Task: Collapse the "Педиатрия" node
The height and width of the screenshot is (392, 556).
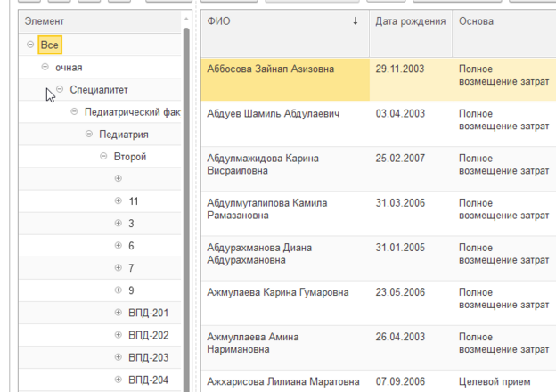Action: [x=89, y=135]
